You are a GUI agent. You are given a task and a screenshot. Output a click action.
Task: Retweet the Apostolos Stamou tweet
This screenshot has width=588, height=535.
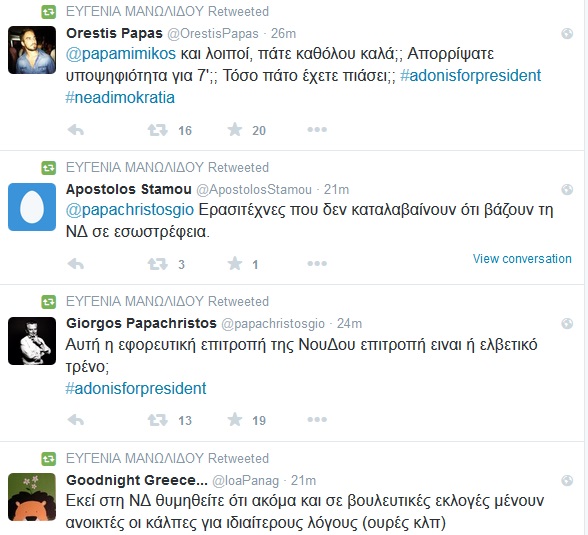(158, 264)
